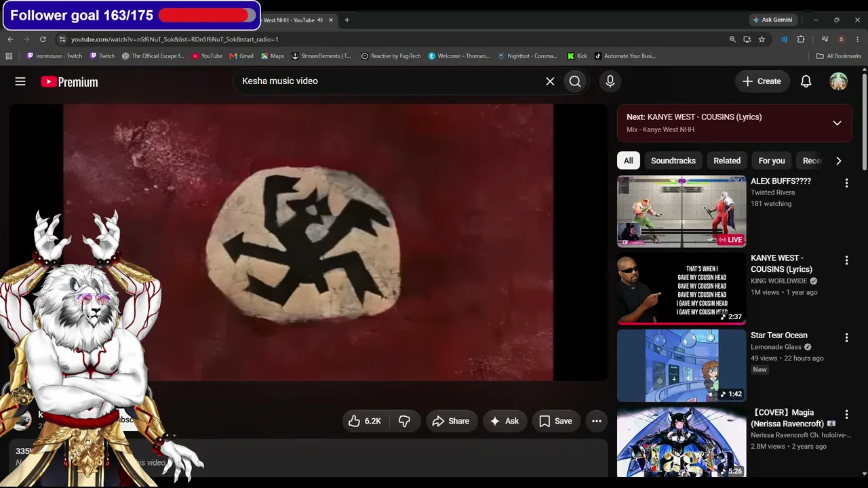Image resolution: width=868 pixels, height=488 pixels.
Task: Open the Create menu
Action: click(x=762, y=81)
